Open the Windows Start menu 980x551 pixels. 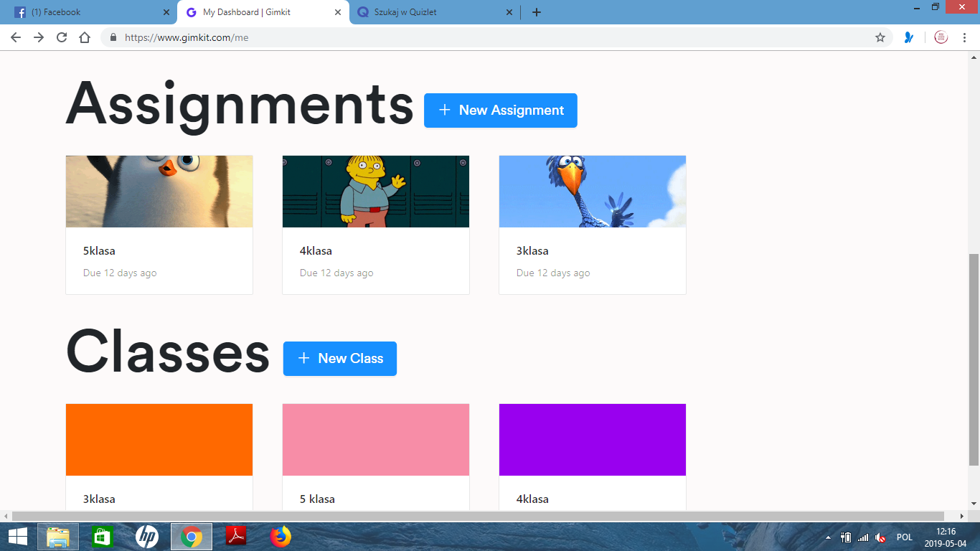point(16,537)
